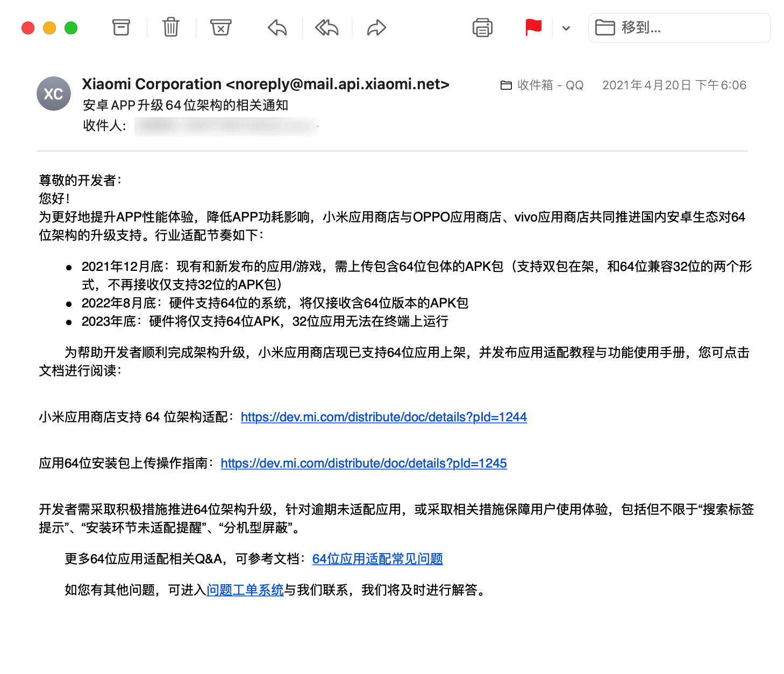
Task: Open the flag color dropdown chevron
Action: (566, 27)
